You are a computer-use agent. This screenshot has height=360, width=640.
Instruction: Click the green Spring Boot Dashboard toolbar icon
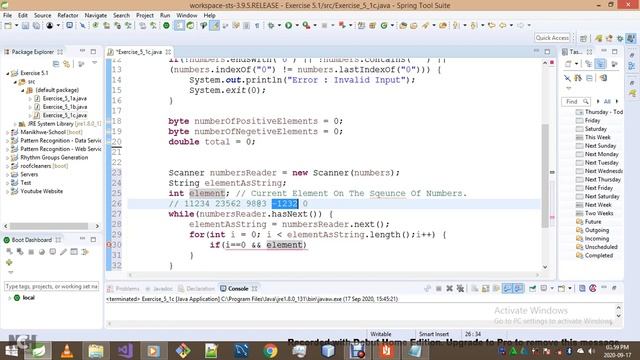pyautogui.click(x=166, y=26)
